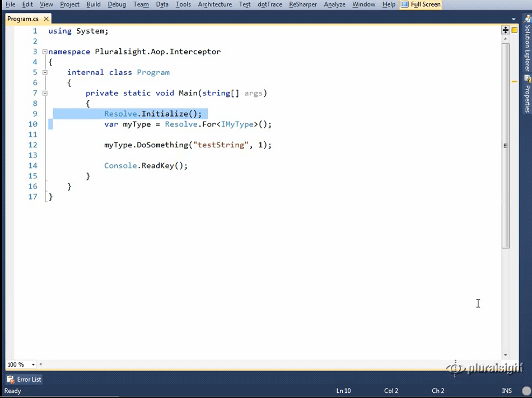Click on 'DoSomething' in line 12
Image resolution: width=532 pixels, height=398 pixels.
pyautogui.click(x=162, y=145)
